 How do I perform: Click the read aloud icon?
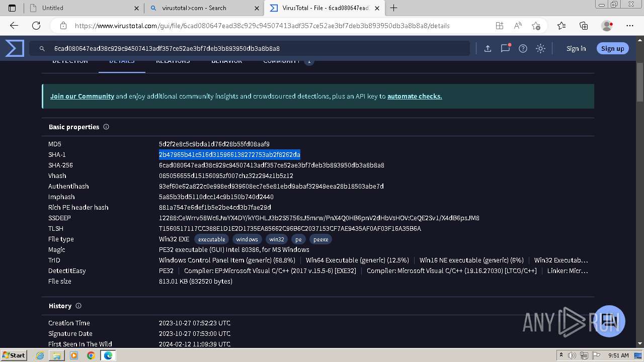(518, 26)
